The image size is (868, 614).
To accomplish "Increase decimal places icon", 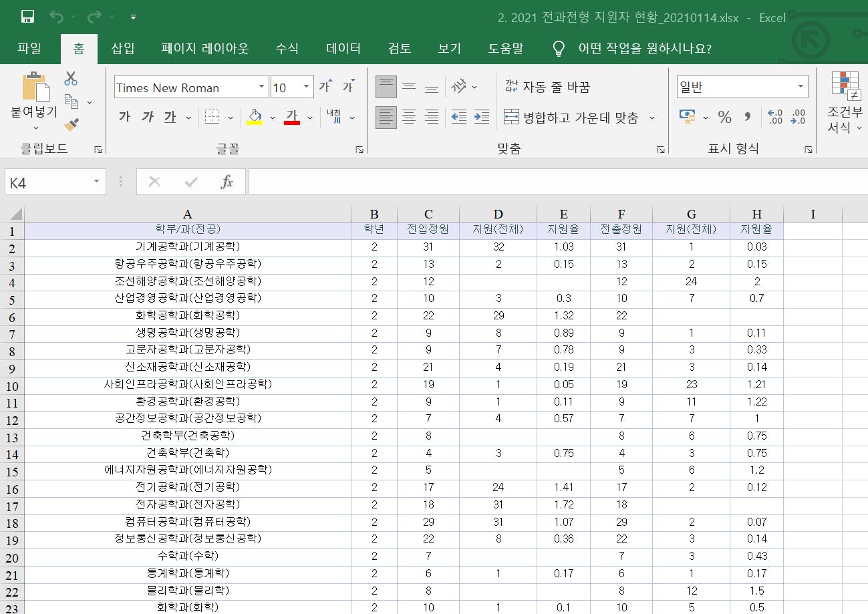I will coord(775,117).
